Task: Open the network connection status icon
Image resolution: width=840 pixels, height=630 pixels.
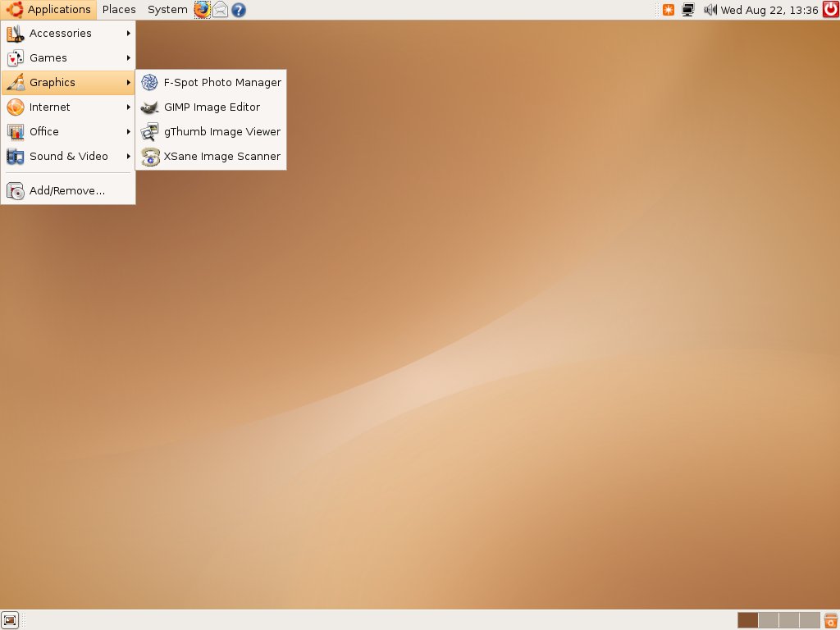Action: (x=688, y=10)
